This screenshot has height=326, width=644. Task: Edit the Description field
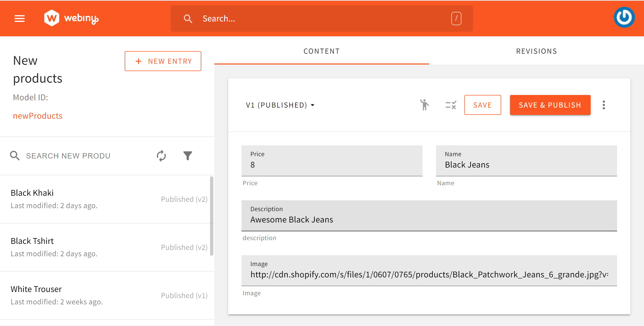tap(429, 216)
